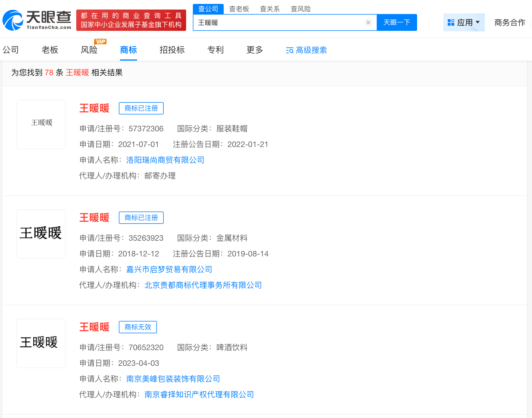Click the 商标已注册 status tag on first result
532x418 pixels.
pyautogui.click(x=141, y=108)
